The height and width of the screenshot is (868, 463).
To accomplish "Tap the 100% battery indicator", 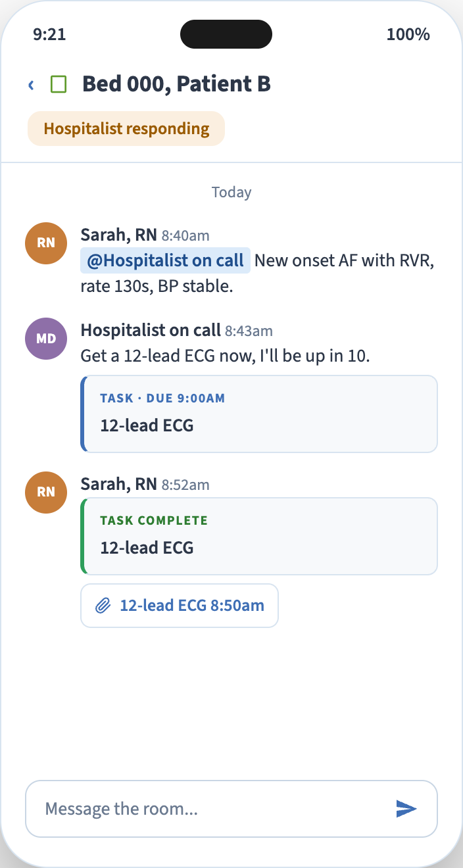I will point(408,34).
